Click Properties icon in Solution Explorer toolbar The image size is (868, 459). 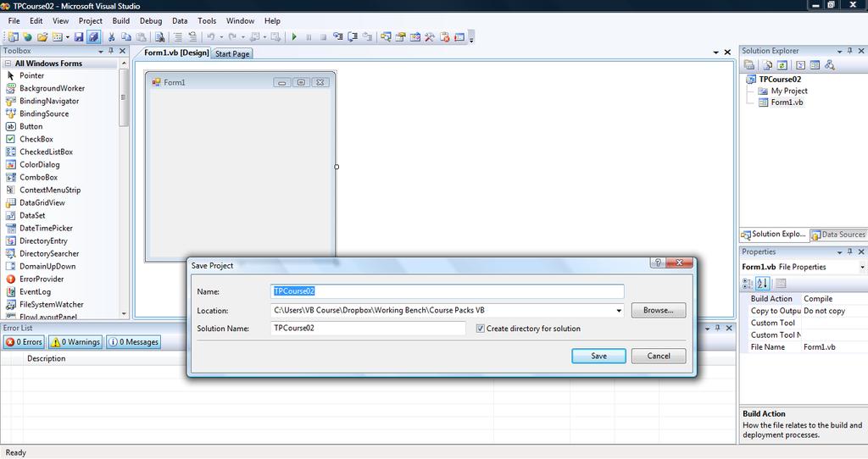pyautogui.click(x=749, y=65)
